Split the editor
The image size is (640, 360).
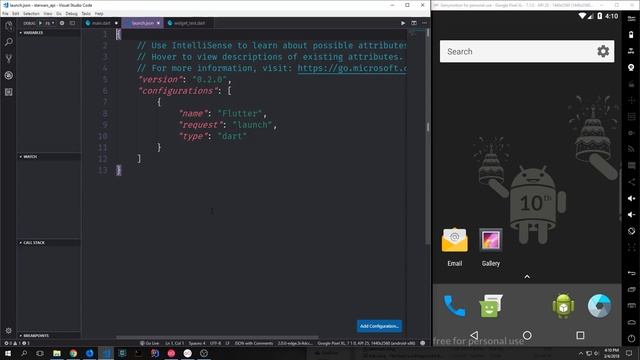point(414,23)
